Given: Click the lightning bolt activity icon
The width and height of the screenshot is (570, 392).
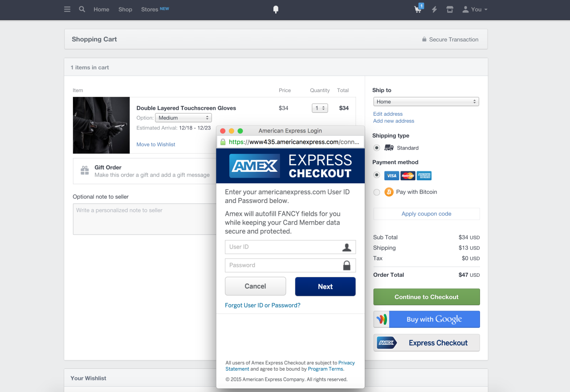Looking at the screenshot, I should click(434, 9).
